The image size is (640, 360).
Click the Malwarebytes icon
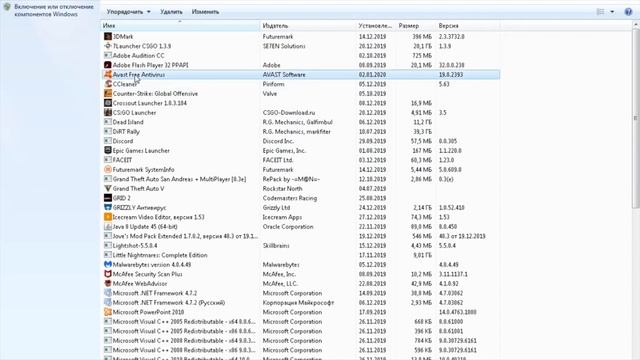tap(108, 264)
